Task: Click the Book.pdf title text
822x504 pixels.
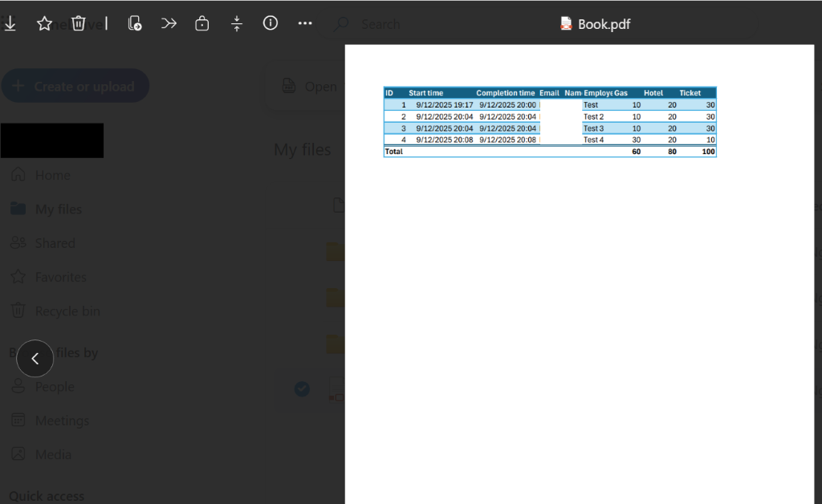Action: pos(604,24)
